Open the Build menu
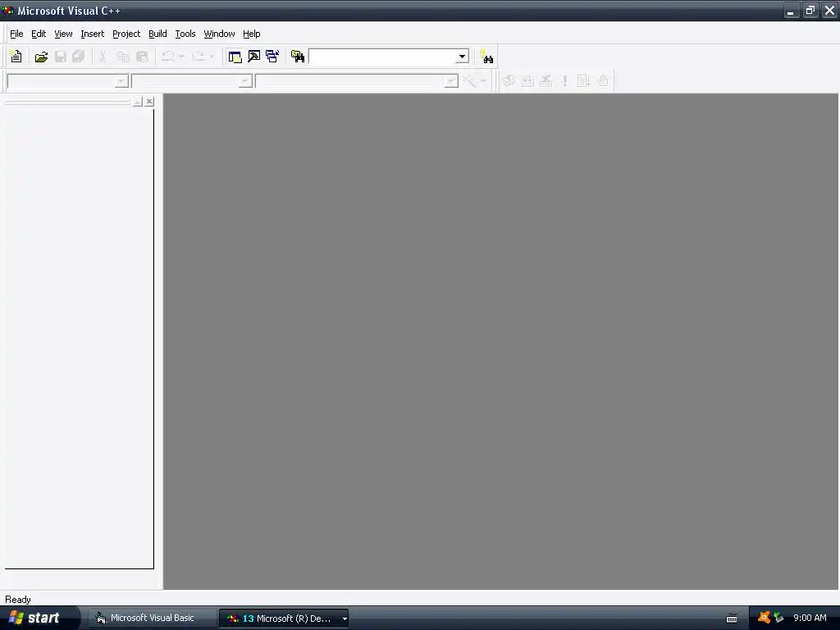 [x=157, y=34]
